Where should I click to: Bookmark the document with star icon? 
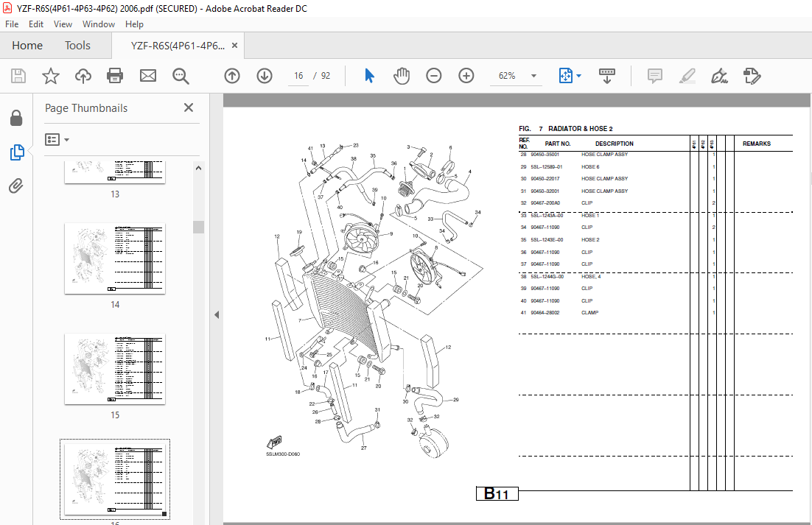point(51,76)
